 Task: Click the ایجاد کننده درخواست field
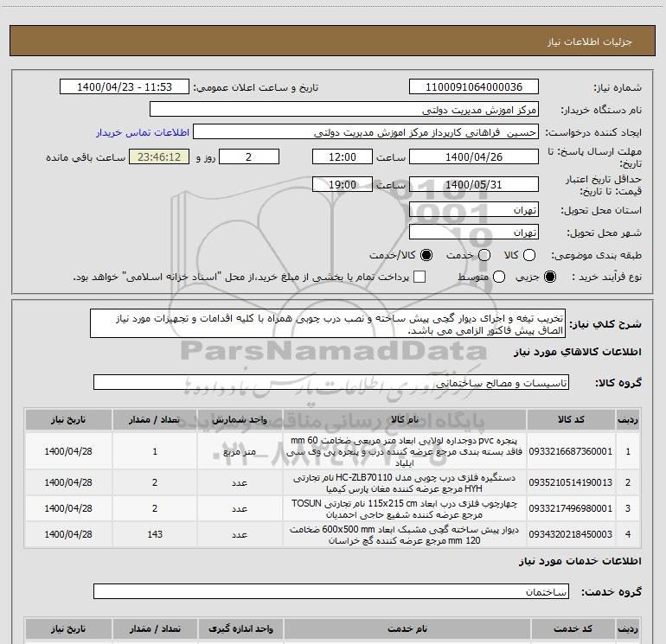tap(366, 132)
